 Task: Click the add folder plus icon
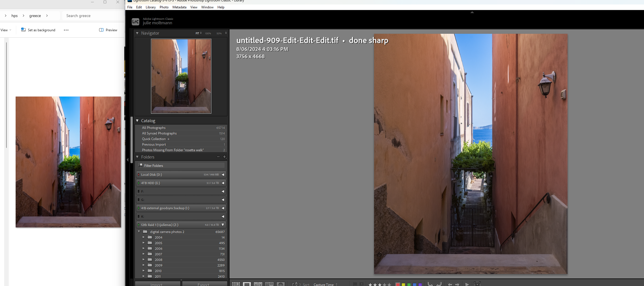click(224, 157)
